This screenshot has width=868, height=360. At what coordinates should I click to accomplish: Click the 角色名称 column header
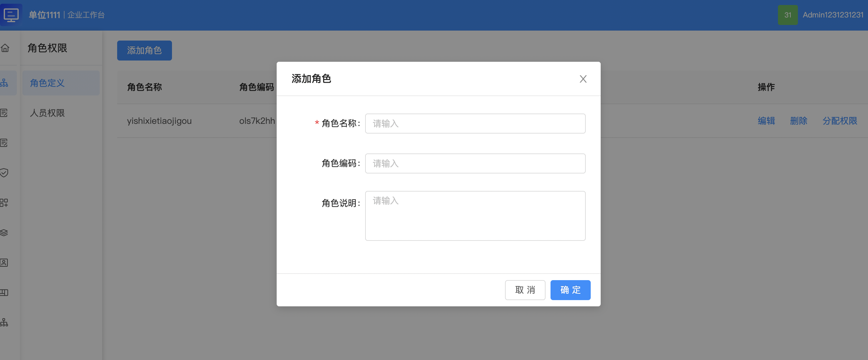(x=144, y=87)
